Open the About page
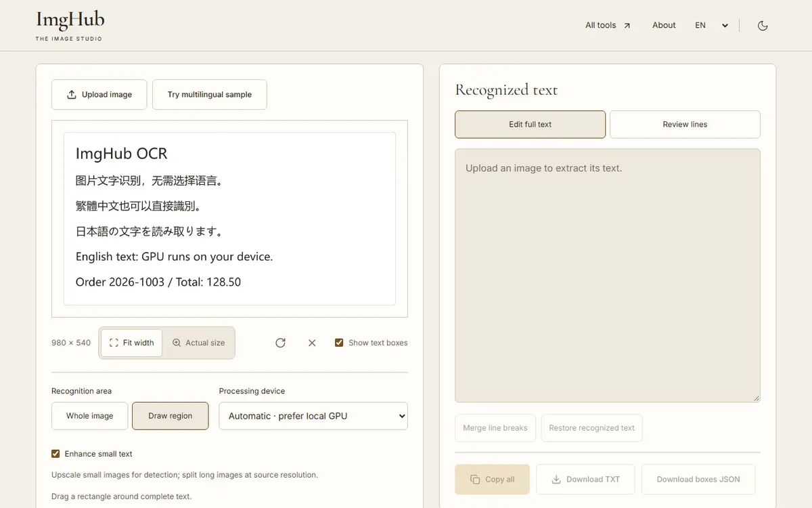Viewport: 812px width, 508px height. tap(664, 26)
